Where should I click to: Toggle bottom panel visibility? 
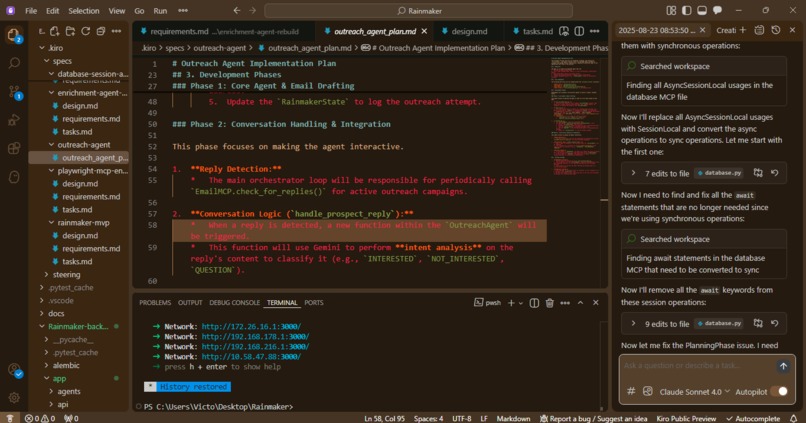point(702,10)
